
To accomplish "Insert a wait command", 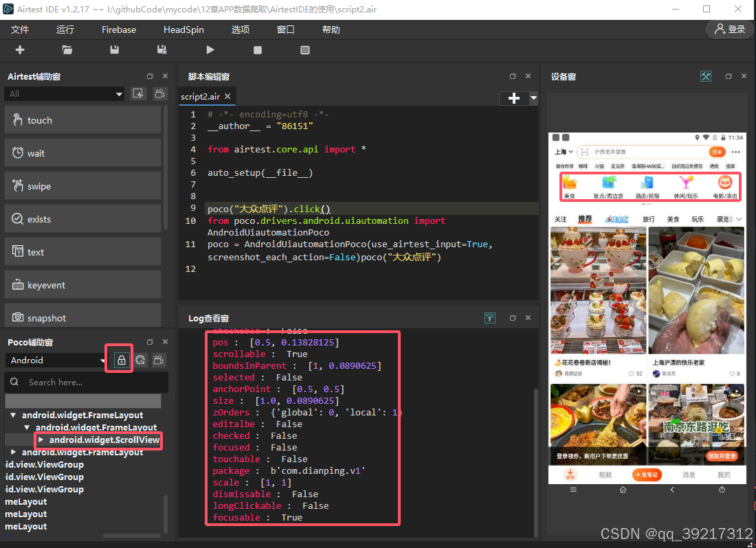I will (x=83, y=153).
